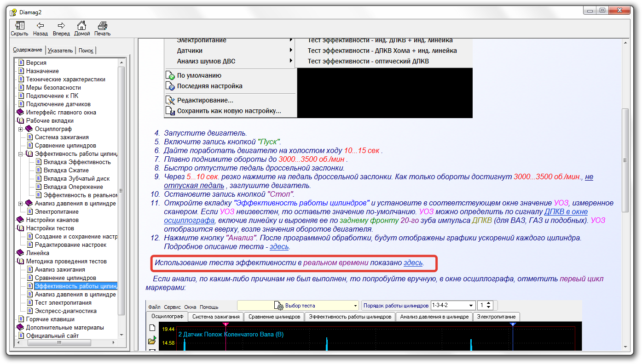Click the Интерфейс главного окна book icon

[20, 112]
